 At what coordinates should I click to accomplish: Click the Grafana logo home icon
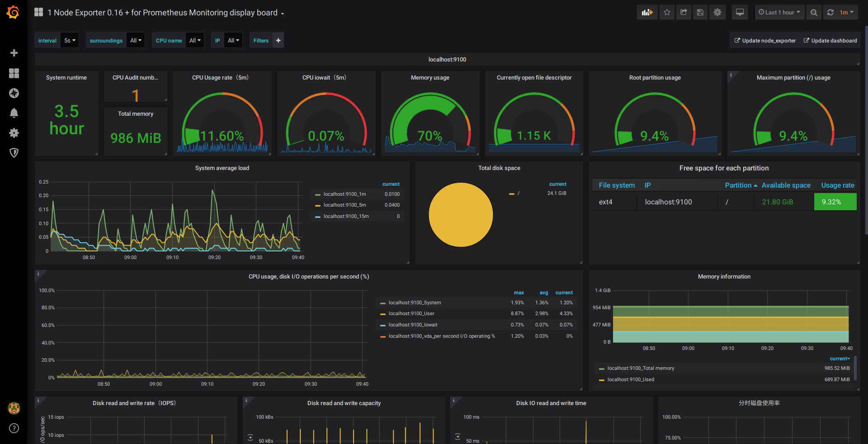[x=13, y=12]
